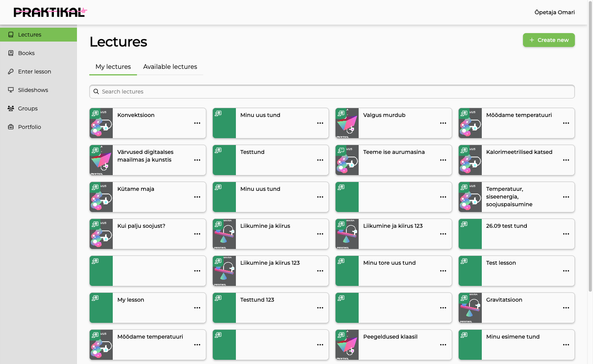Click the search magnifier icon
The height and width of the screenshot is (364, 593).
[96, 92]
